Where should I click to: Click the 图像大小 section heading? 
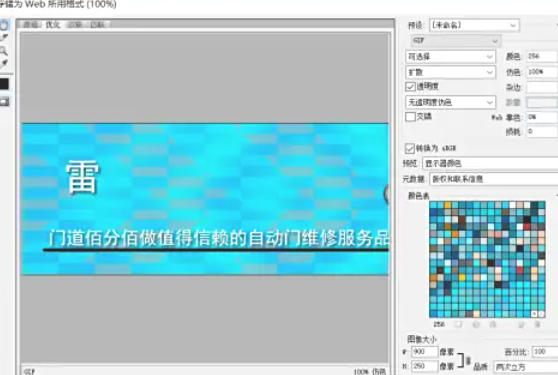coord(422,339)
